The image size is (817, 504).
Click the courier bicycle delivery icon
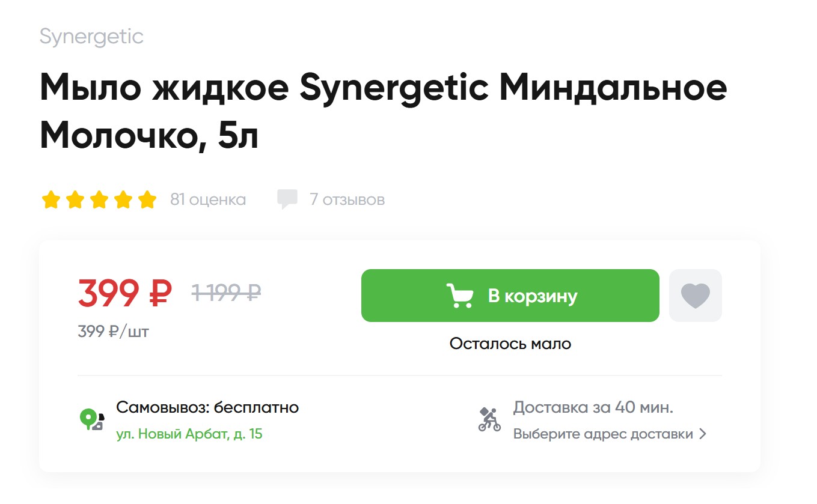(x=489, y=419)
